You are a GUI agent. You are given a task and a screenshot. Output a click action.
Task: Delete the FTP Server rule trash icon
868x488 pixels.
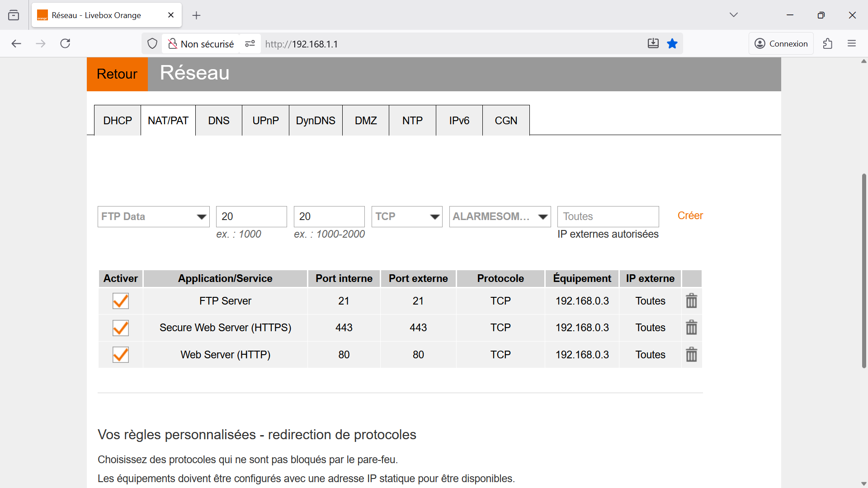pyautogui.click(x=691, y=301)
